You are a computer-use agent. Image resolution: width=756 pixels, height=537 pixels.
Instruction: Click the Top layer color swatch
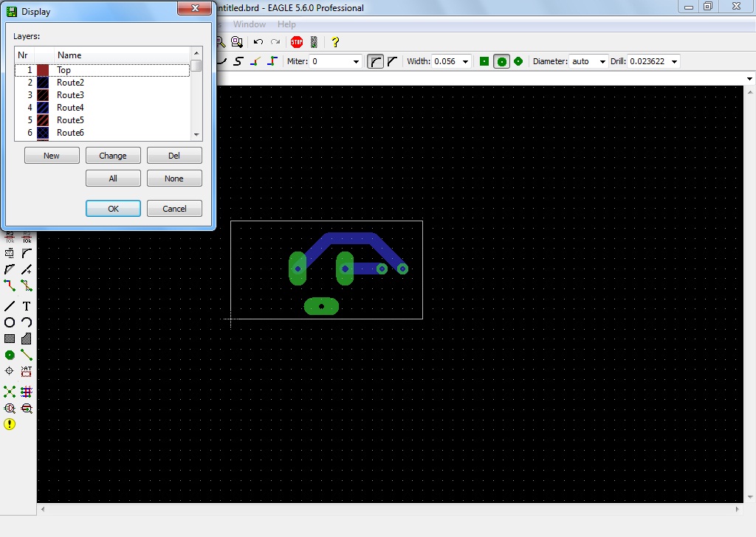pos(43,70)
